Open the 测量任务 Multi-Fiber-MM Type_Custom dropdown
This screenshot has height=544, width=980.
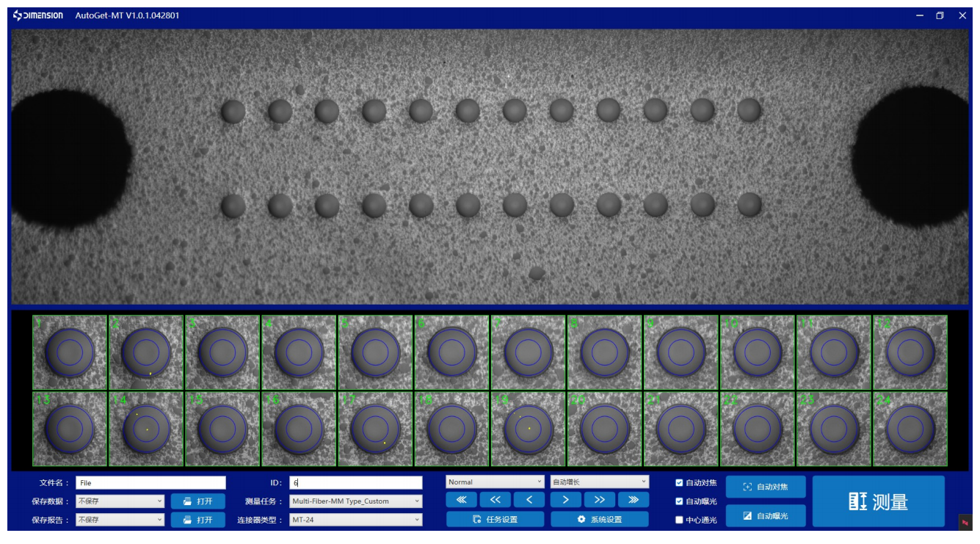point(356,501)
